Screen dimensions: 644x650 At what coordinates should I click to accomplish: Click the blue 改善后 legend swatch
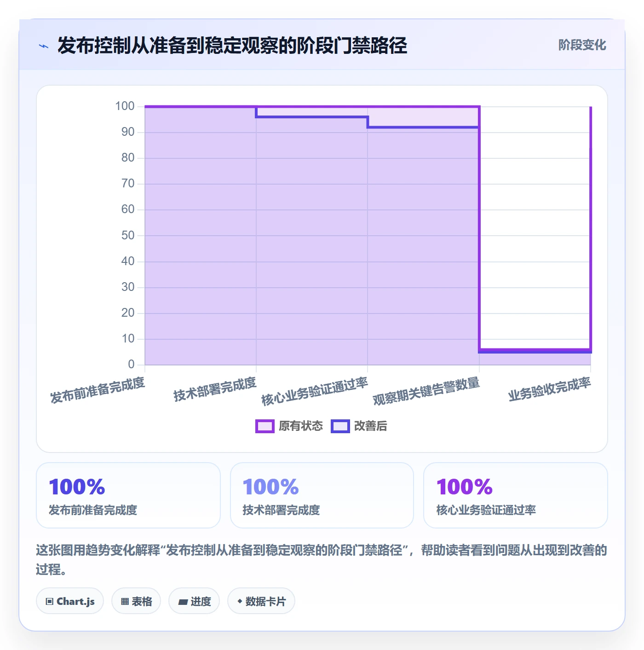[340, 426]
